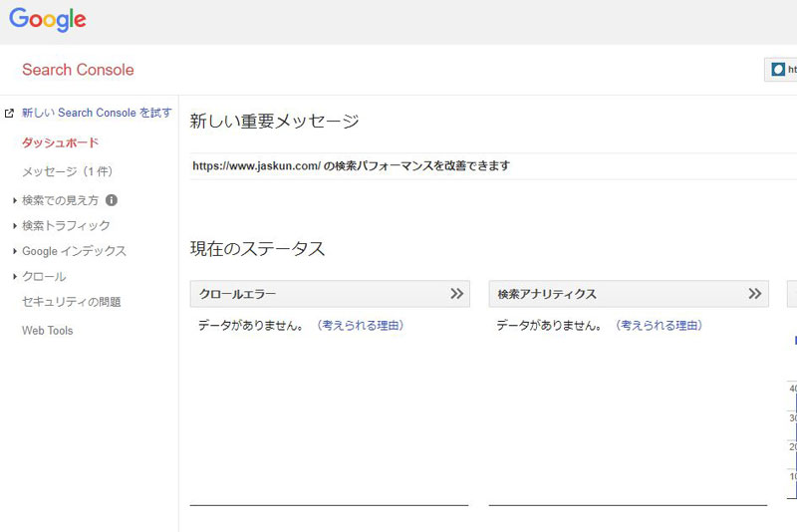Click データがありません text under 検索アナリティクス
797x532 pixels.
click(550, 325)
